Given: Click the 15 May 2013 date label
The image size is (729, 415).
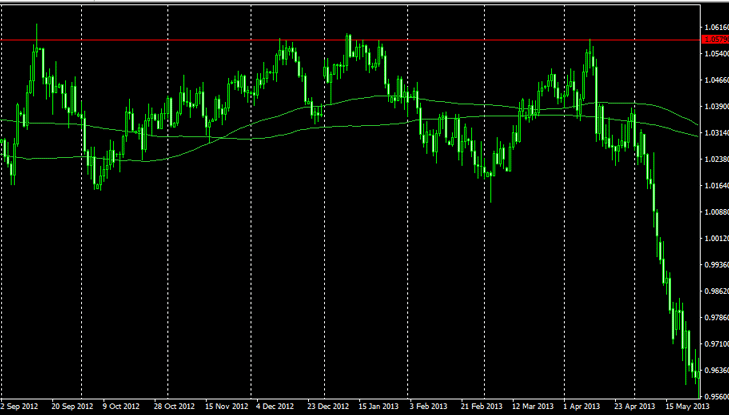Looking at the screenshot, I should [686, 407].
